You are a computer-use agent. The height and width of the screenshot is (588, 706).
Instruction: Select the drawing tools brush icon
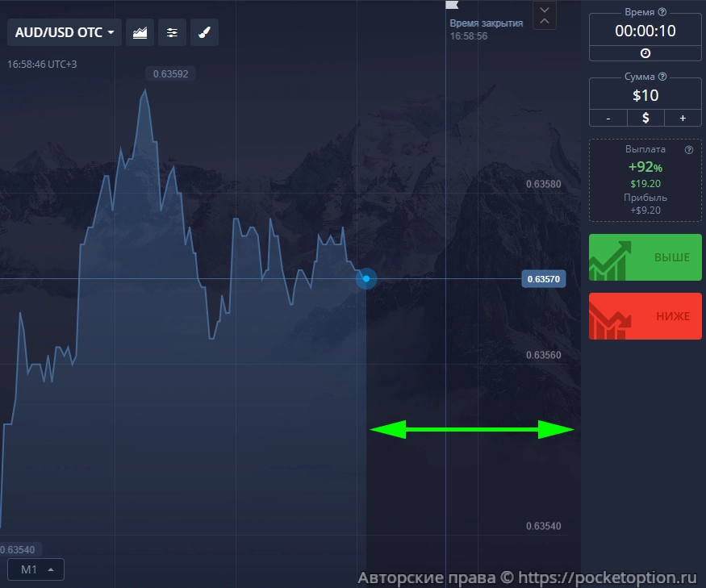pyautogui.click(x=204, y=33)
